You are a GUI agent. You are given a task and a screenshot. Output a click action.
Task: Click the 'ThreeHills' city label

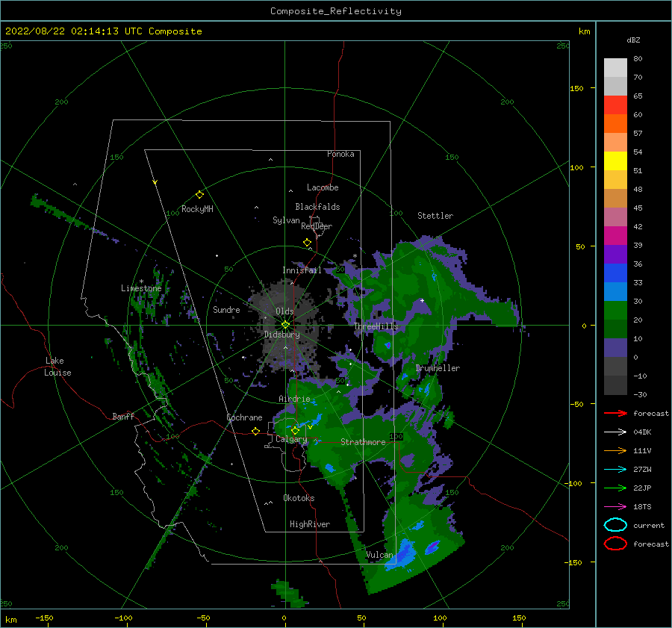376,326
